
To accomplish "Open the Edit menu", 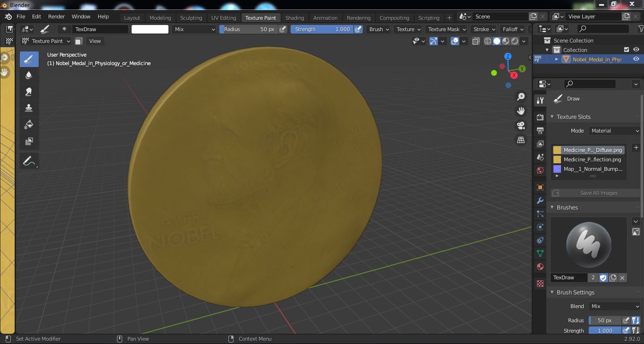I will pyautogui.click(x=36, y=17).
